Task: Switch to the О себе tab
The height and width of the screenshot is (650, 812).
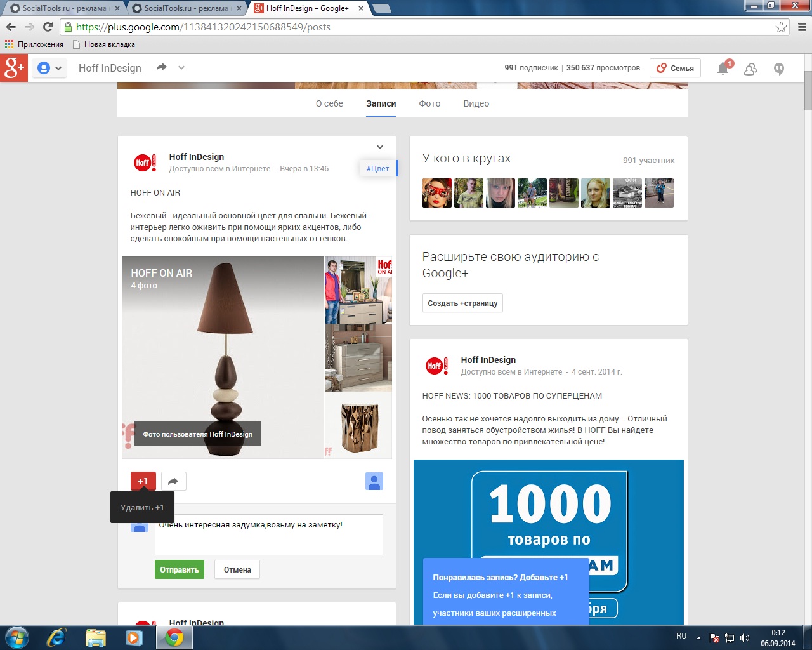Action: point(329,103)
